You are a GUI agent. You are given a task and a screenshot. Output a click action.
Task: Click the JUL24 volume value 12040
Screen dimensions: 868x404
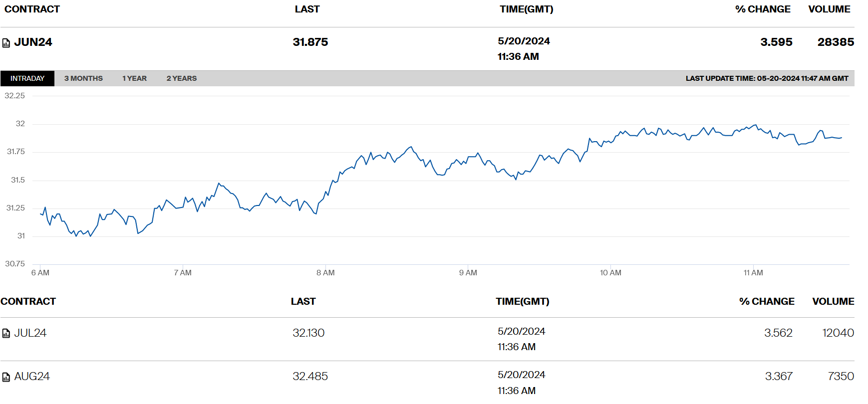(838, 333)
